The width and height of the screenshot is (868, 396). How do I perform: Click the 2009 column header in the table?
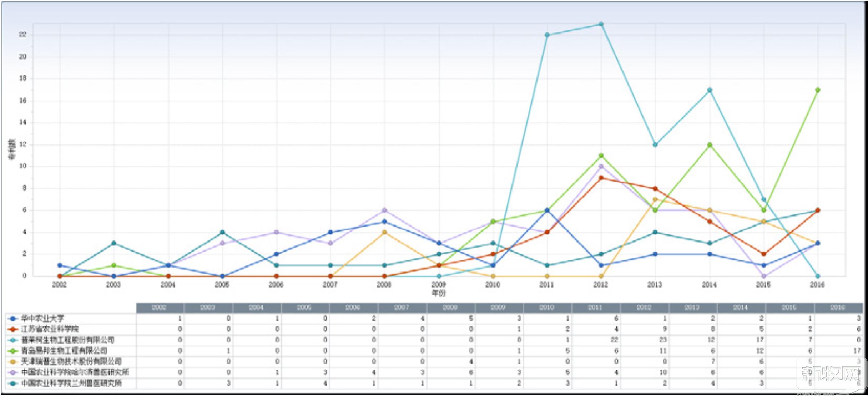pos(498,308)
